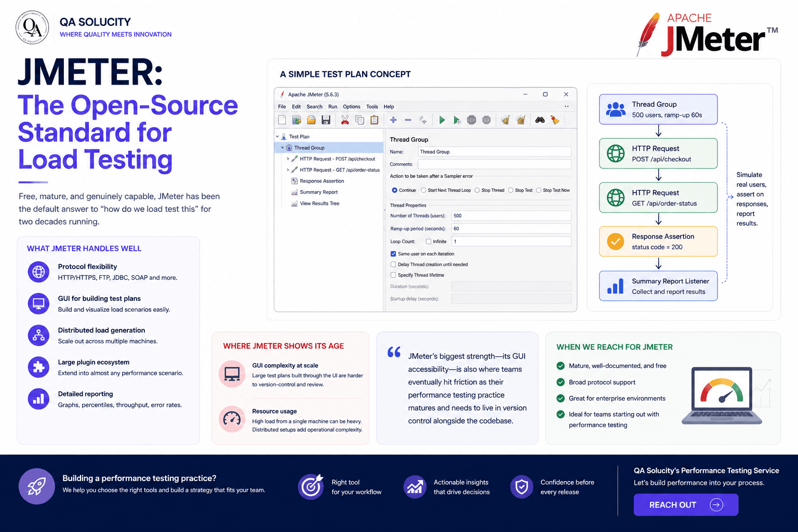Open the Search menu

(314, 107)
